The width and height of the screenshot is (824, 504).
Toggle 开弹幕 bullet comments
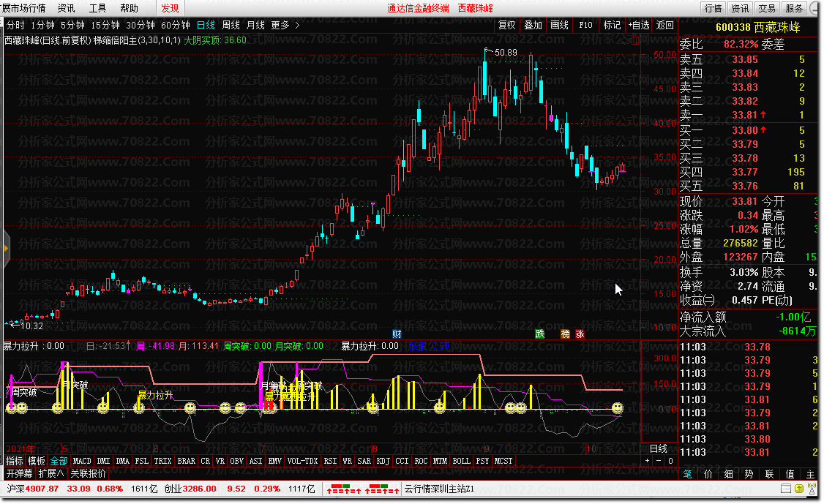click(x=20, y=473)
